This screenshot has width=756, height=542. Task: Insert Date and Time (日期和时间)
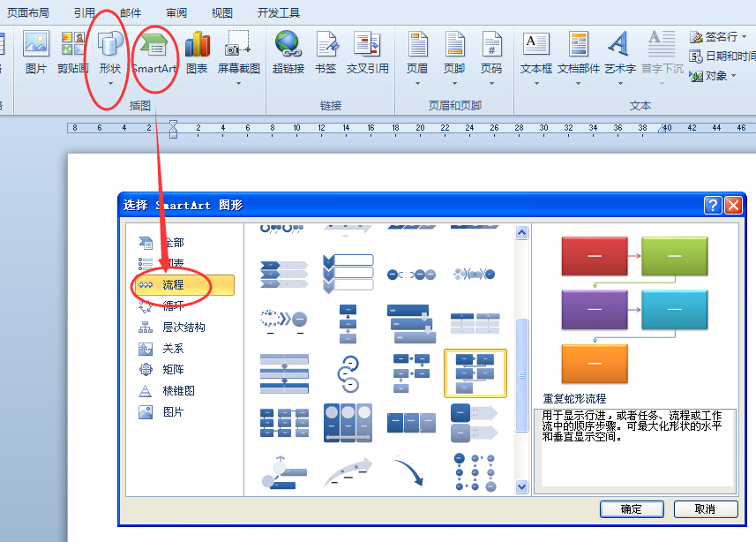tap(722, 56)
